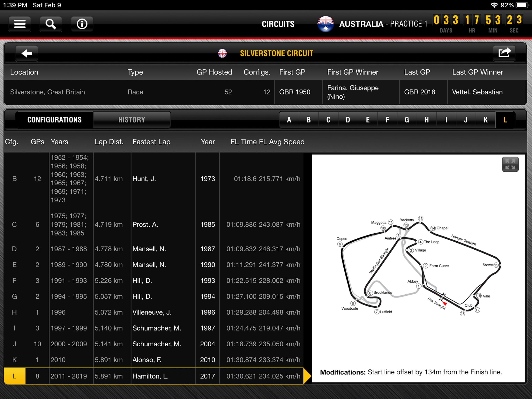The width and height of the screenshot is (532, 399).
Task: Switch to the History tab
Action: coord(131,120)
